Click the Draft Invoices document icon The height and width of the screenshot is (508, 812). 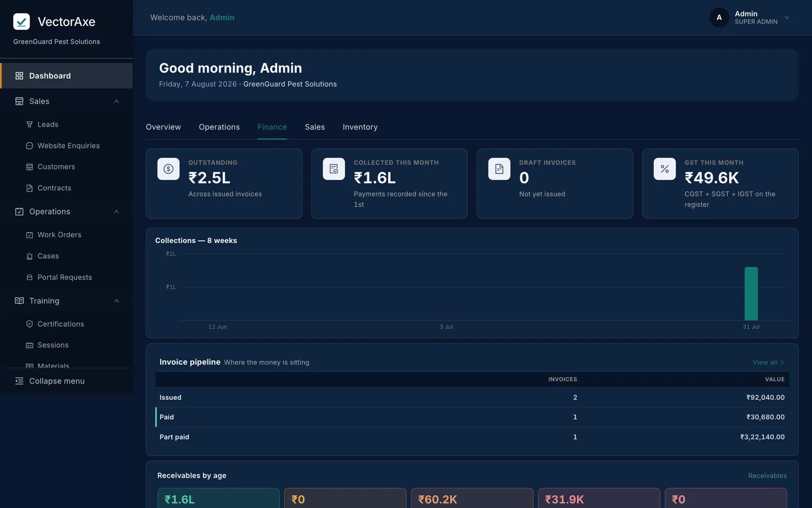499,169
